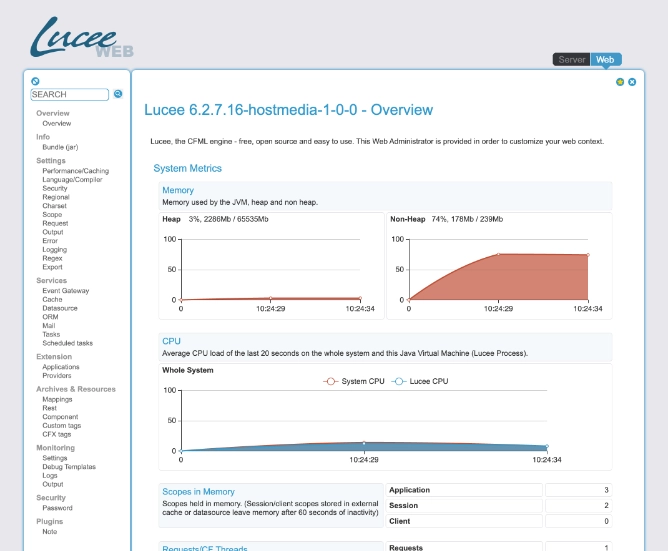This screenshot has width=668, height=551.
Task: Open Cache service page
Action: point(52,300)
